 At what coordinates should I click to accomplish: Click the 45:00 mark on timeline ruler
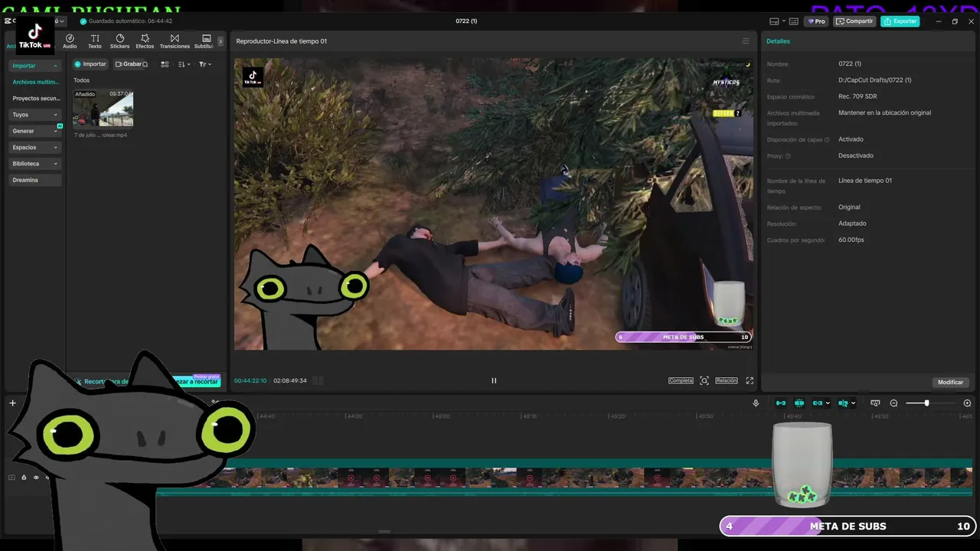(x=442, y=416)
